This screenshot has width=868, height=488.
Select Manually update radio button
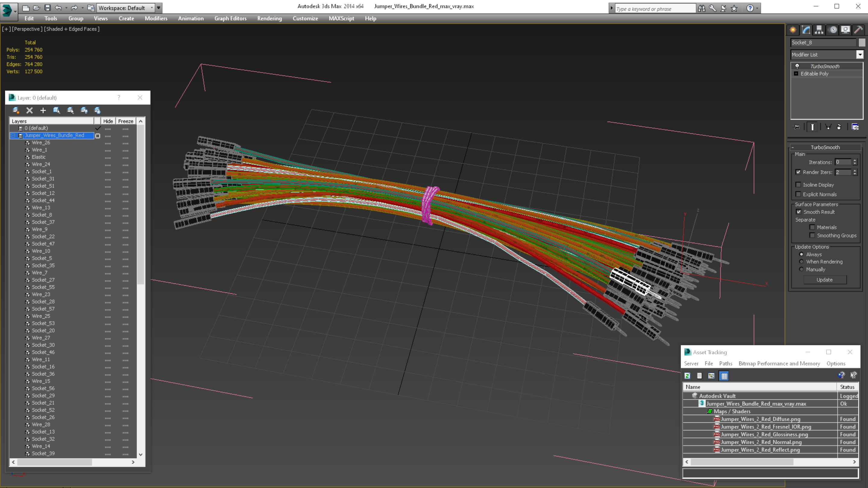coord(801,269)
